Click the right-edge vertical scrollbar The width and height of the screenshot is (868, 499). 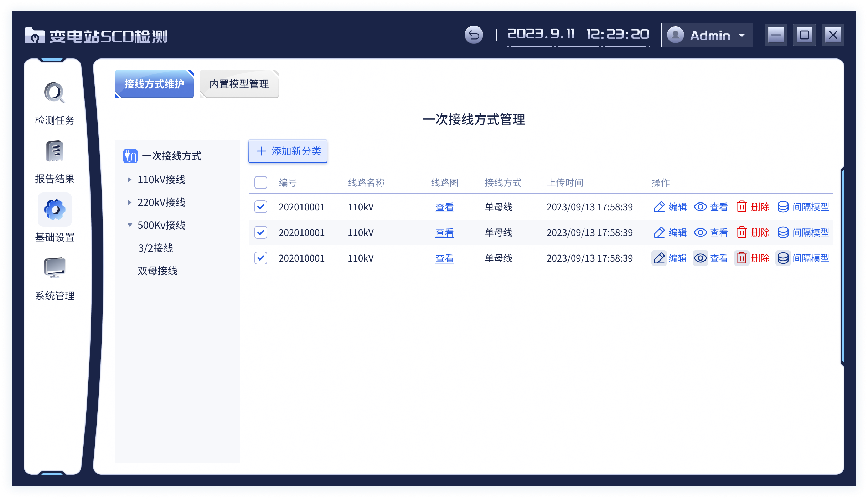point(843,267)
